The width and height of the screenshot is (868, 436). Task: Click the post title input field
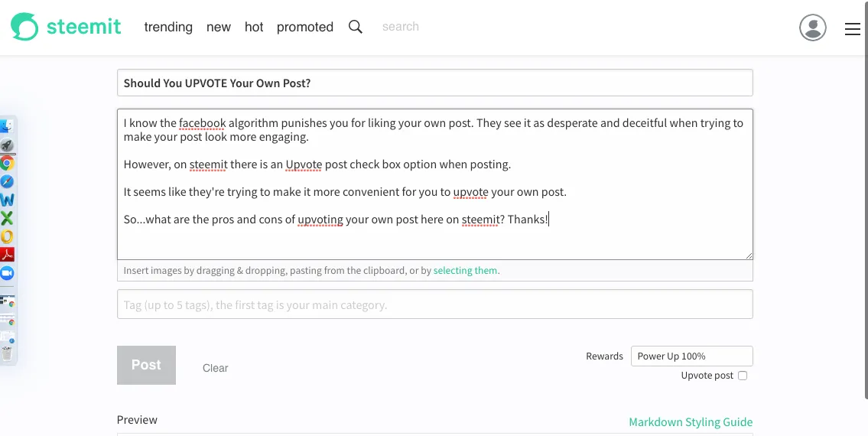[434, 83]
